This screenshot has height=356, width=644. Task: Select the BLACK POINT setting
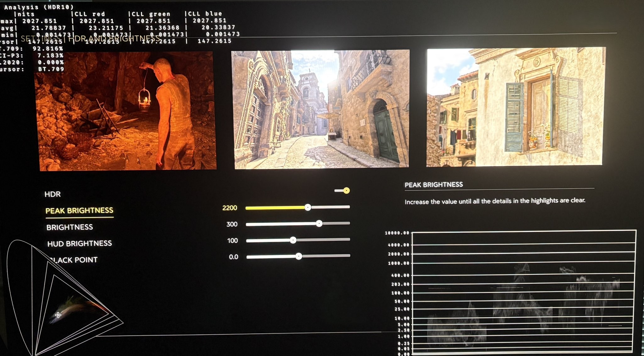(73, 260)
